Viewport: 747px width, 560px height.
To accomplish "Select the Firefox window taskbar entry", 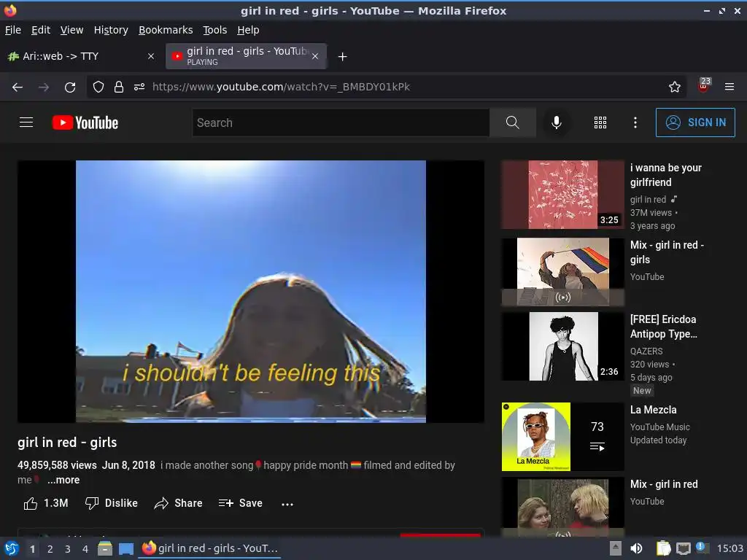I will click(x=209, y=548).
